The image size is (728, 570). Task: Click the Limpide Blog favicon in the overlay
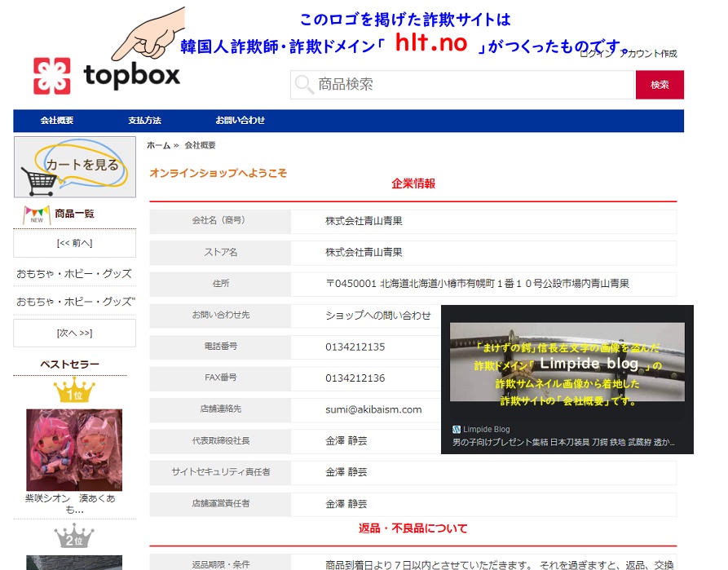point(457,430)
